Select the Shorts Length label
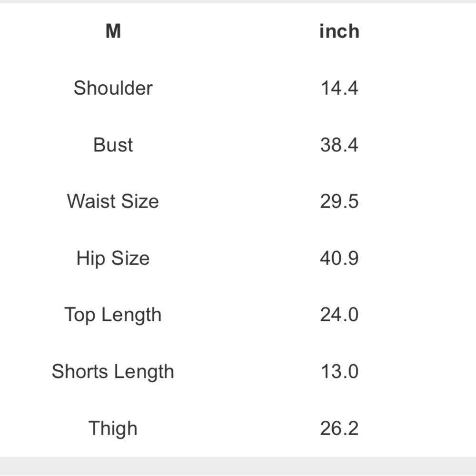The width and height of the screenshot is (476, 476). [113, 372]
